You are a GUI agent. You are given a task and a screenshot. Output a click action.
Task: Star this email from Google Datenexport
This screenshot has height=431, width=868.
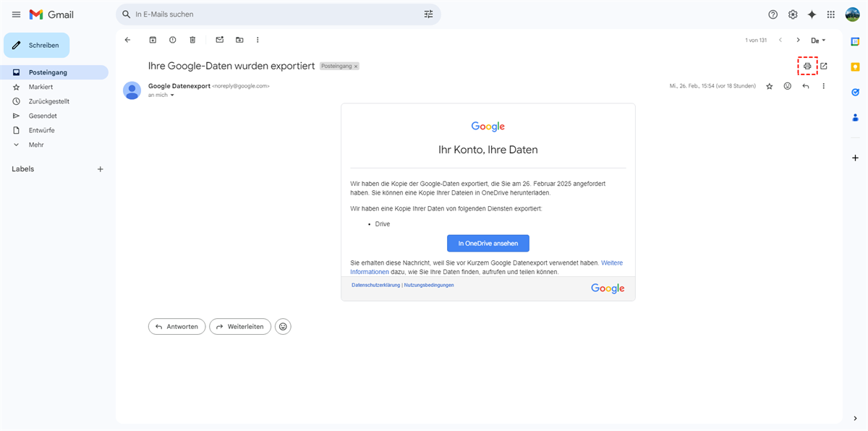click(x=769, y=86)
